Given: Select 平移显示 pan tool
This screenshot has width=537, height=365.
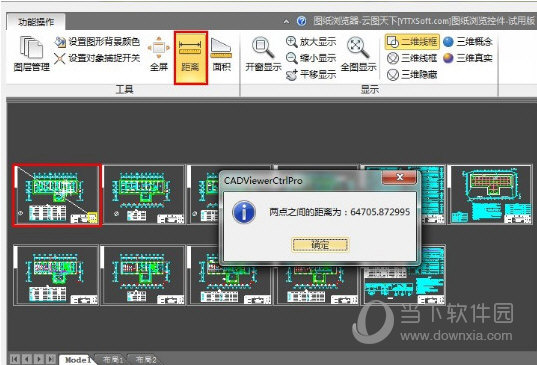Looking at the screenshot, I should coord(311,74).
